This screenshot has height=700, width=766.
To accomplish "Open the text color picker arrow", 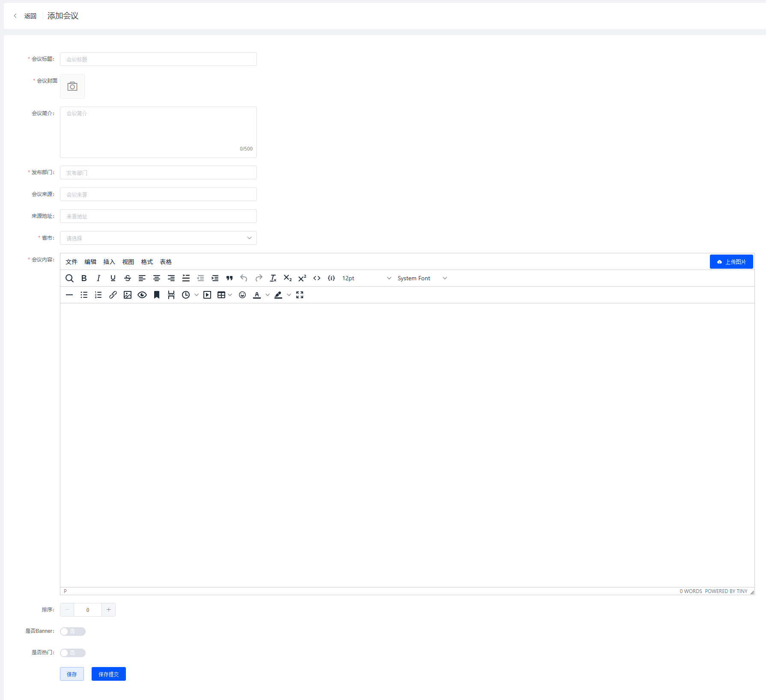I will tap(268, 295).
